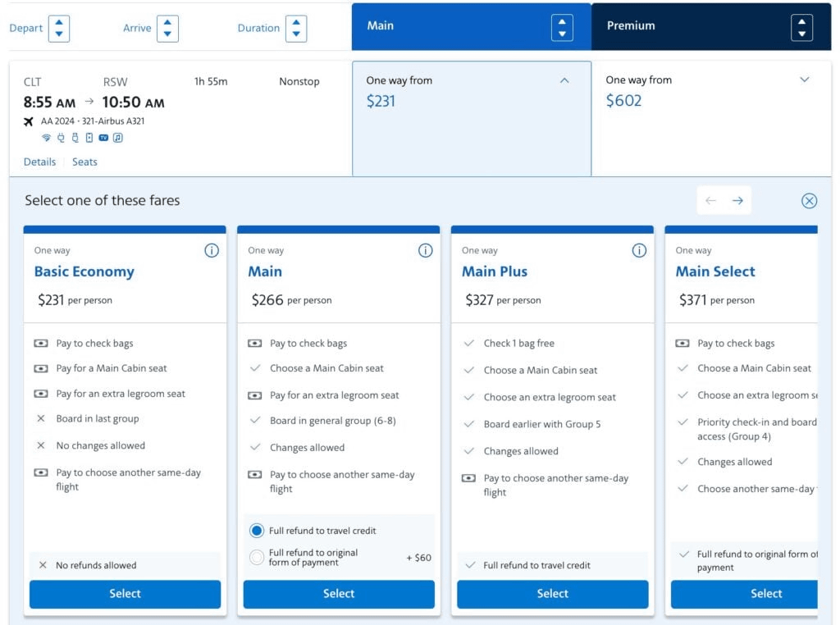This screenshot has height=625, width=840.
Task: Sort by Main cabin price
Action: click(x=562, y=28)
